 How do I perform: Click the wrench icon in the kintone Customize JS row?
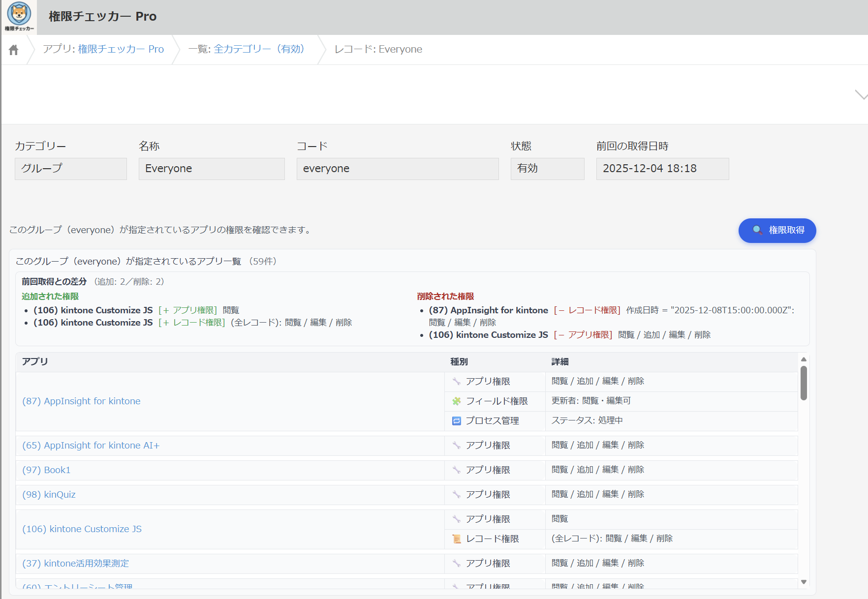(x=457, y=519)
